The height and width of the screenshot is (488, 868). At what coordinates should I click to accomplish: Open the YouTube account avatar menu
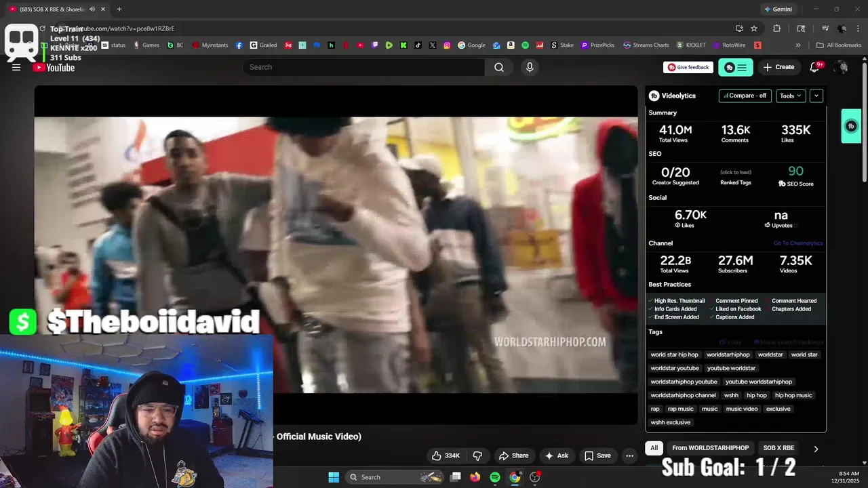click(x=842, y=67)
